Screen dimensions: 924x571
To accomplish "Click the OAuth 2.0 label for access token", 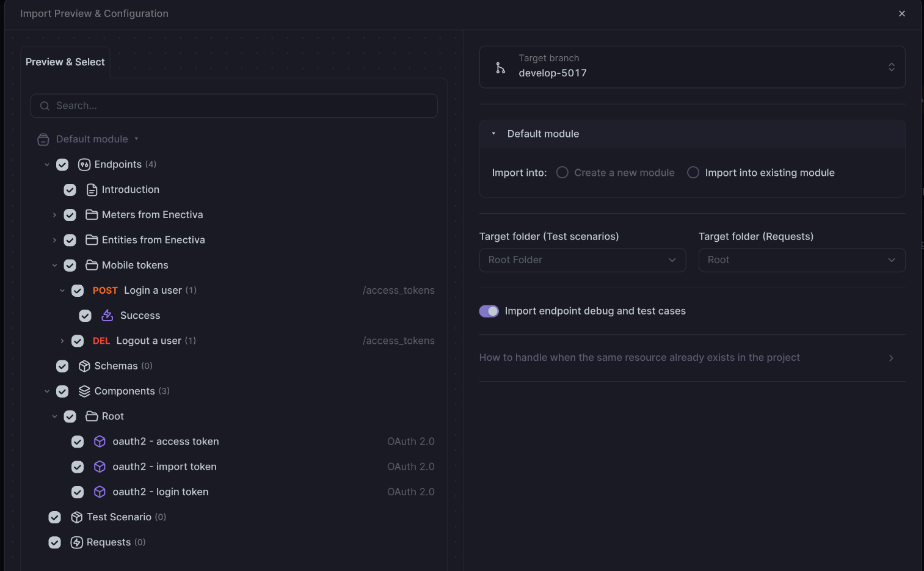I will 411,442.
